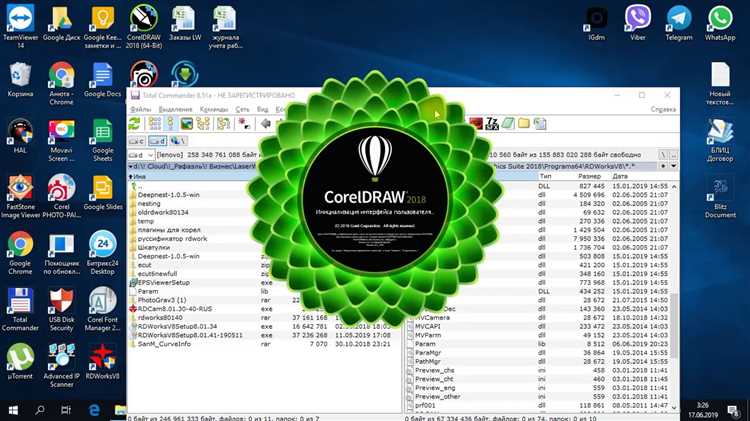Open the taskbar notification center icon
This screenshot has width=750, height=421.
pos(733,410)
